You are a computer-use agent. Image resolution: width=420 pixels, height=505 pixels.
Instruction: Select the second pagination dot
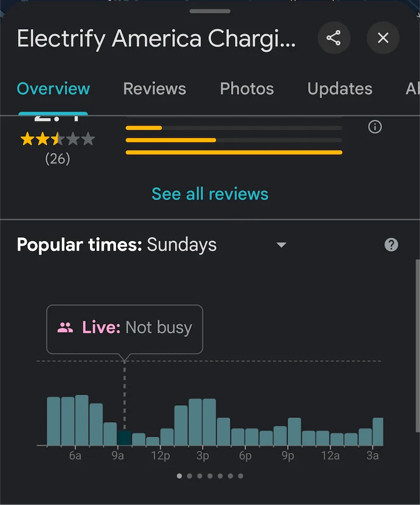tap(190, 476)
